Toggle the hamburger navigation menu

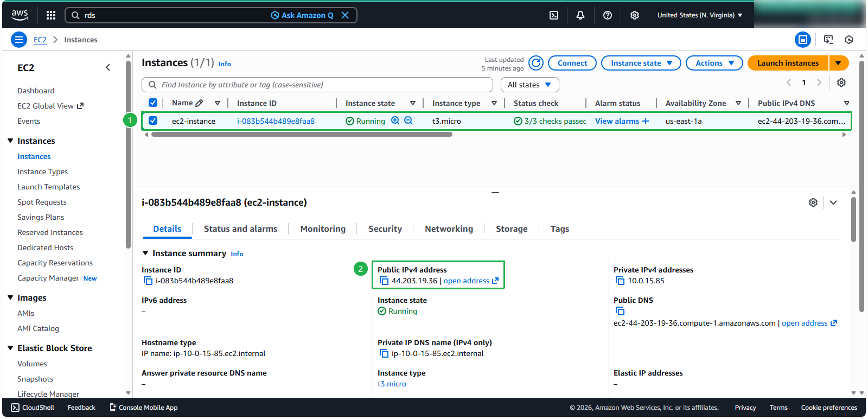pyautogui.click(x=19, y=40)
